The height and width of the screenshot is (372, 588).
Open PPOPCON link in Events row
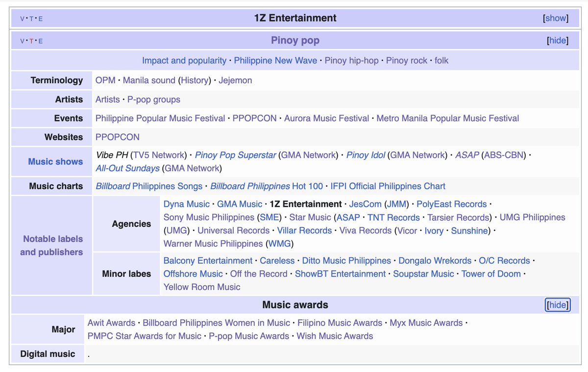(x=255, y=119)
